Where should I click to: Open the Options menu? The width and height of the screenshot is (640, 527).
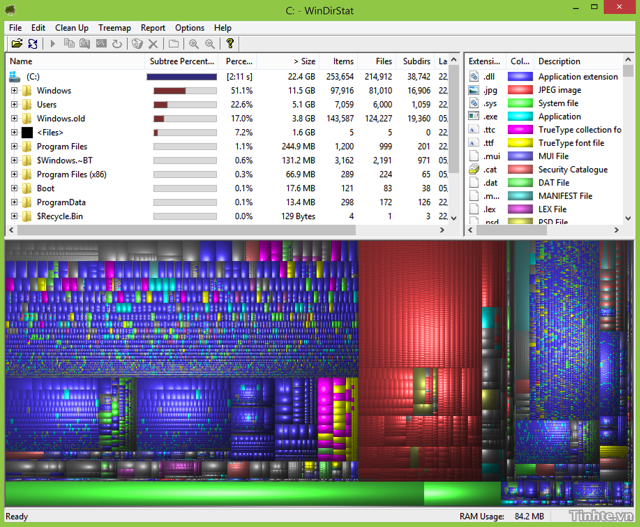190,28
